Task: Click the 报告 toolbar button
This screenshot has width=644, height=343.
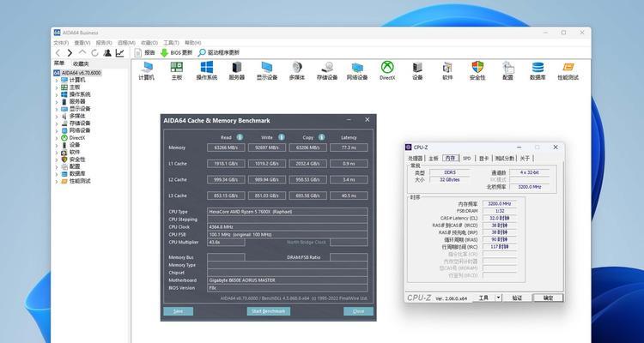Action: point(145,53)
